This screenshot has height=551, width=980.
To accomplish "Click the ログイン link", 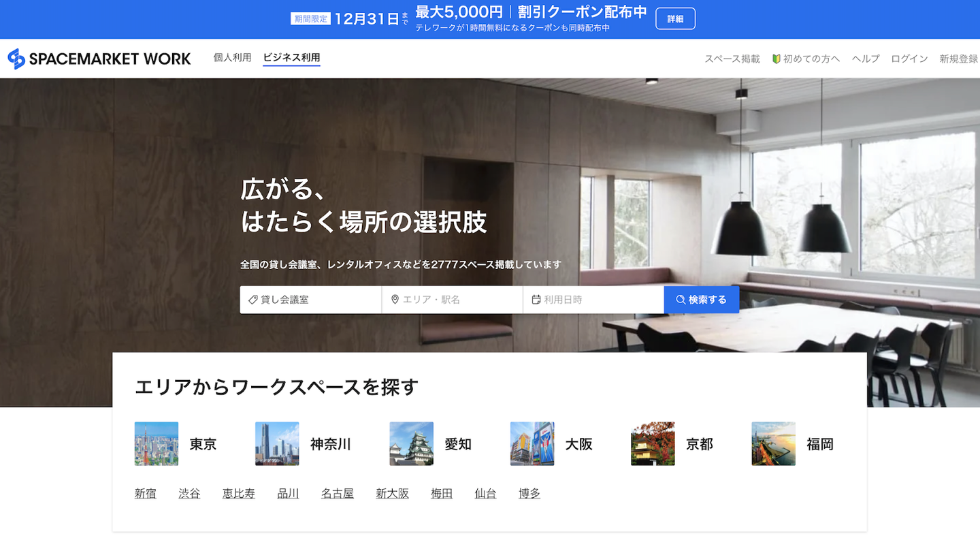I will tap(909, 59).
